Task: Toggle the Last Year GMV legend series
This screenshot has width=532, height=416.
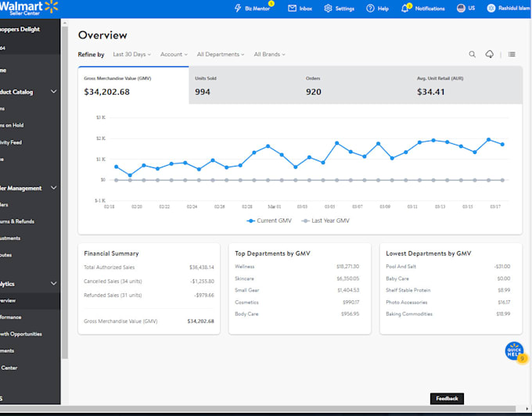Action: (x=325, y=221)
